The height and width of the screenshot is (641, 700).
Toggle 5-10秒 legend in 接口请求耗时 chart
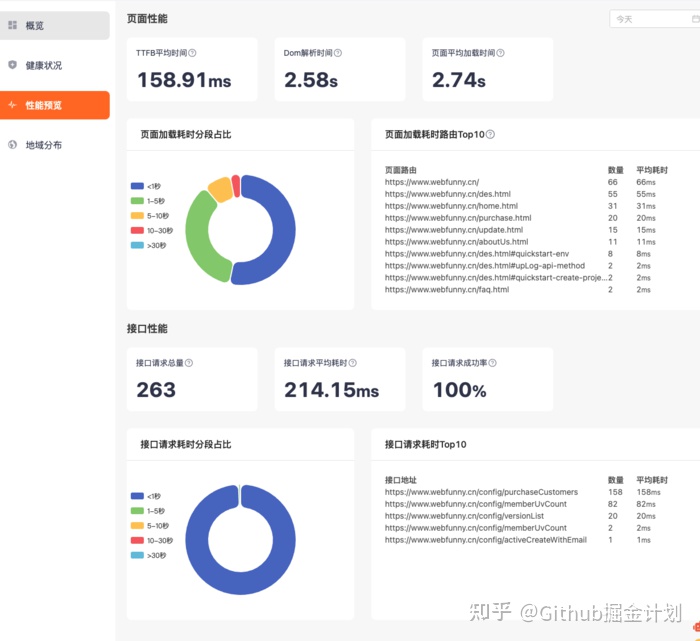[x=150, y=525]
